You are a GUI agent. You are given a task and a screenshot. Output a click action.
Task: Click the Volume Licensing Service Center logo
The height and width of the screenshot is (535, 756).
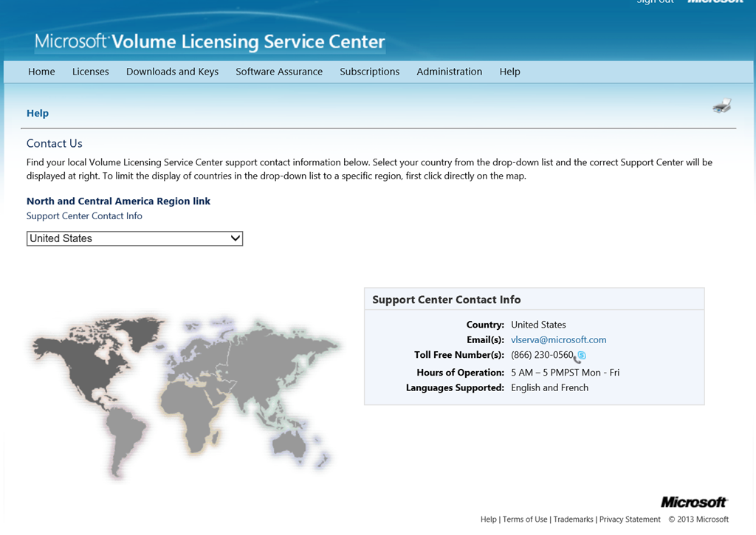(210, 41)
